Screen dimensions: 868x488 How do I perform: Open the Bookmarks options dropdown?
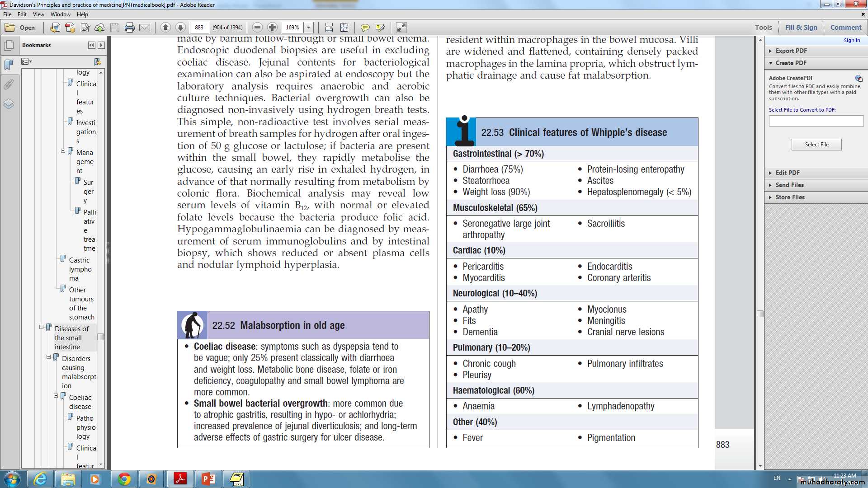(27, 61)
